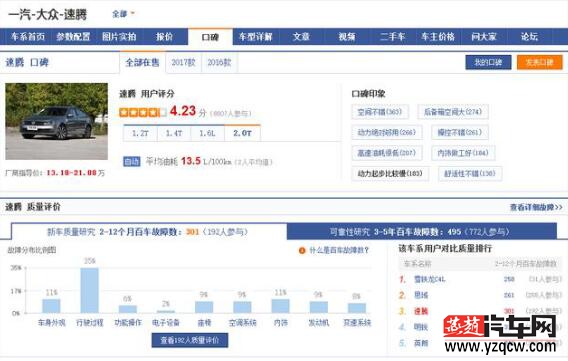Click the orange 发表口碑 button
The width and height of the screenshot is (568, 361).
pos(539,62)
